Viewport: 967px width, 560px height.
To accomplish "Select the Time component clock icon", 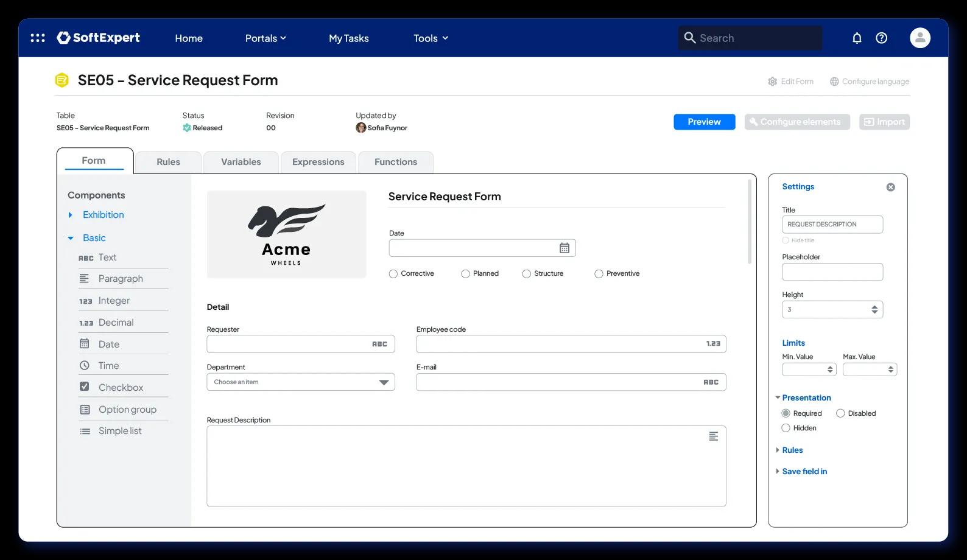I will [84, 365].
